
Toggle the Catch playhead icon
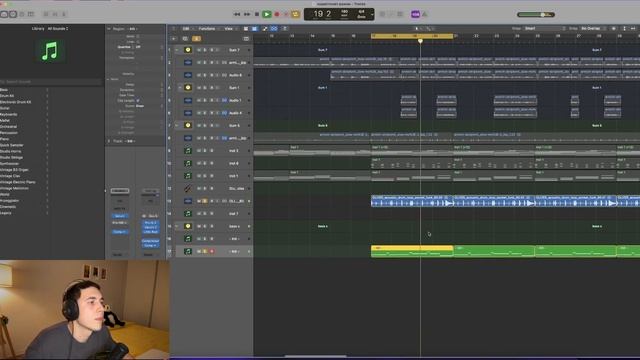(x=285, y=29)
